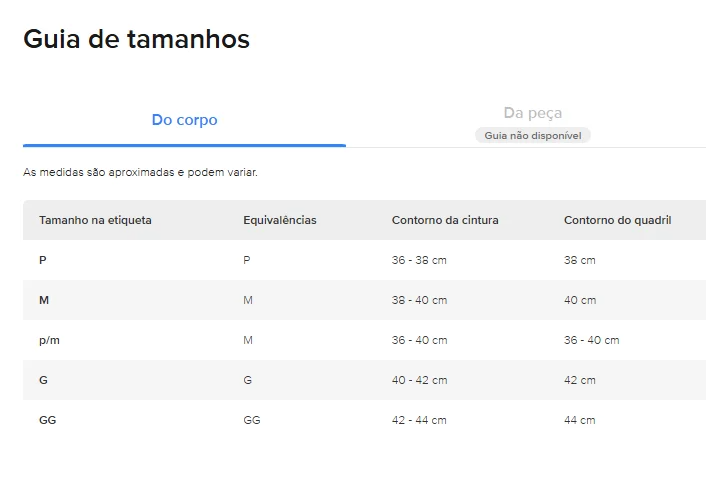Image resolution: width=706 pixels, height=486 pixels.
Task: Click waist value "42 - 44 cm"
Action: [419, 420]
